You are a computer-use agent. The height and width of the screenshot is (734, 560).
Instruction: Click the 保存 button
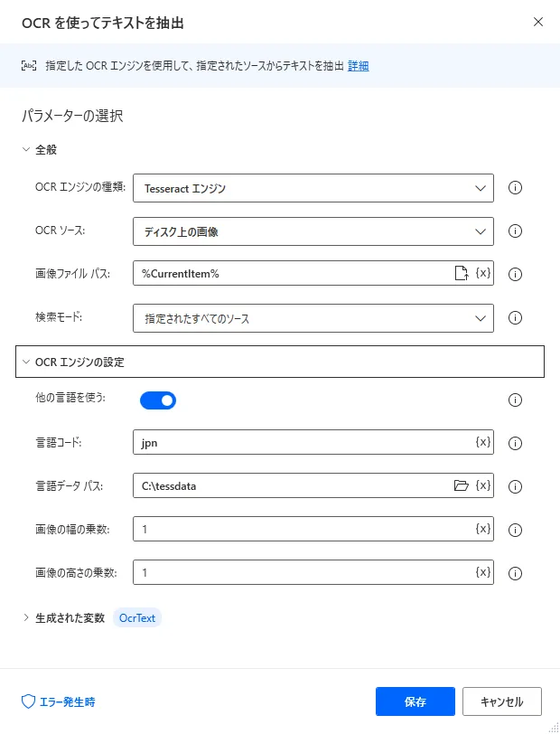415,701
